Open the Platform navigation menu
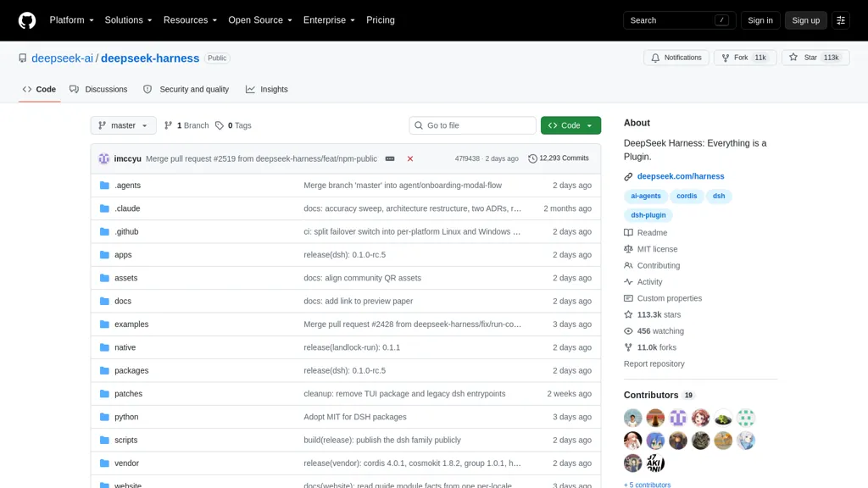868x488 pixels. (x=71, y=20)
